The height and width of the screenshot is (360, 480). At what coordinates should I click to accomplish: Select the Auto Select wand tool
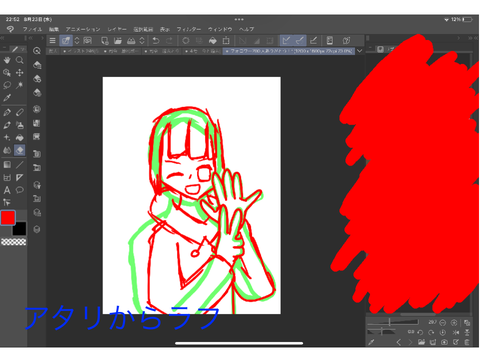point(20,85)
